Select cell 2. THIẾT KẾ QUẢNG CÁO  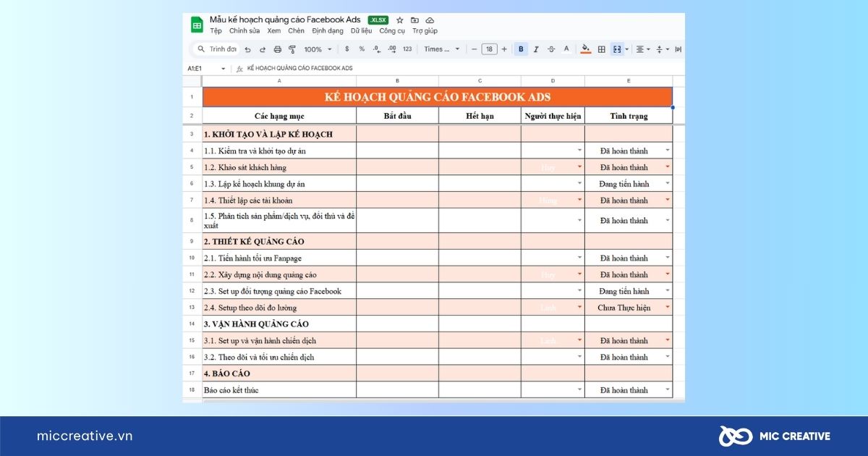279,241
